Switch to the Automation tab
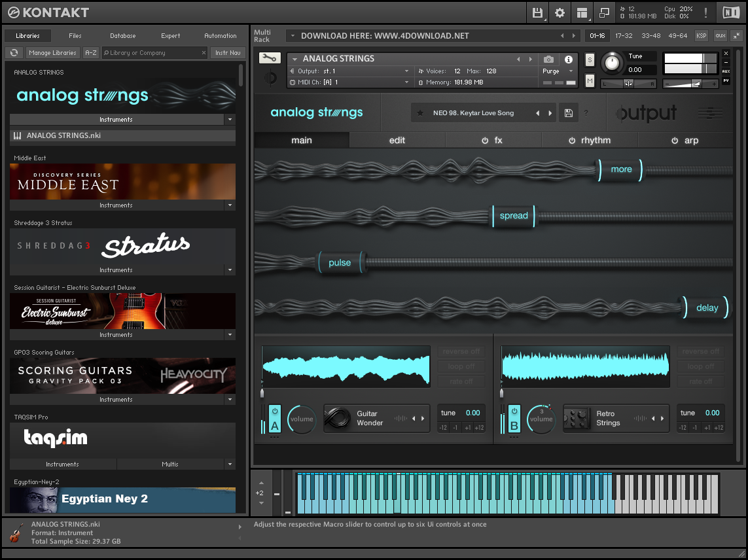 pos(220,36)
